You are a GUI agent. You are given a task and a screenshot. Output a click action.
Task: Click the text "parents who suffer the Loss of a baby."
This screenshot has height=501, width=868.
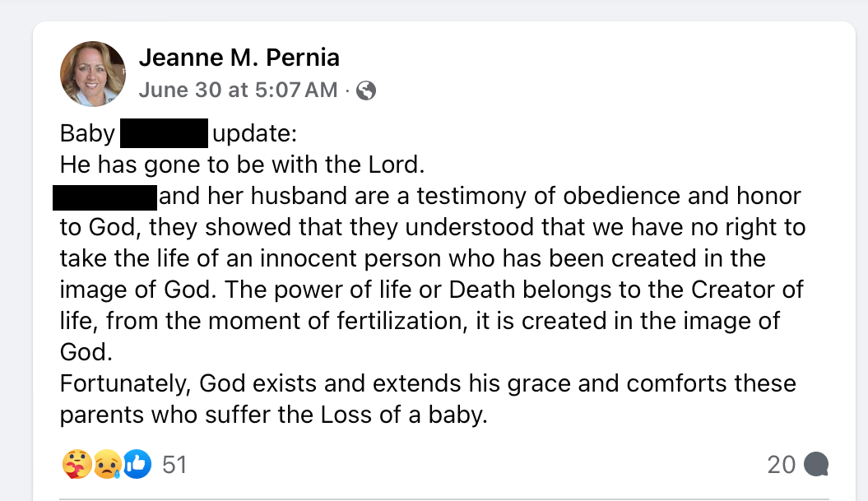pos(274,415)
